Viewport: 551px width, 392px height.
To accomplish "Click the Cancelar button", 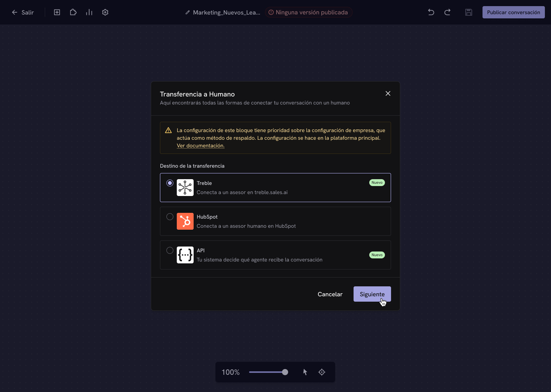I will [330, 294].
